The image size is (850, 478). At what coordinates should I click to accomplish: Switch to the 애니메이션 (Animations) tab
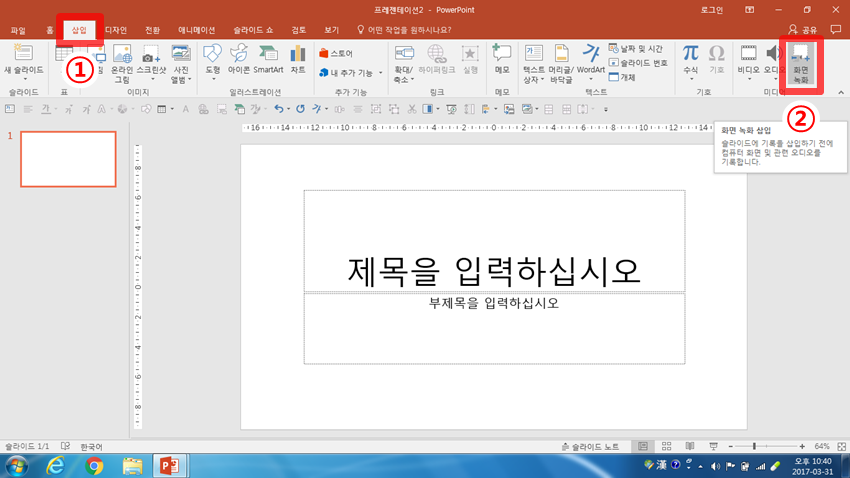(x=196, y=30)
